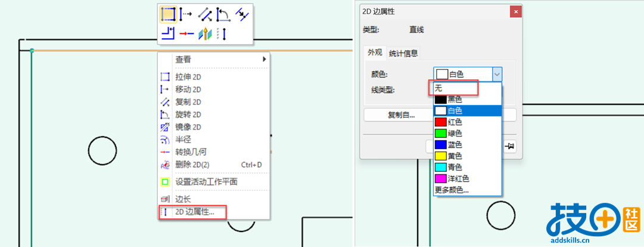
Task: Select 洋红色 color option
Action: coord(468,179)
